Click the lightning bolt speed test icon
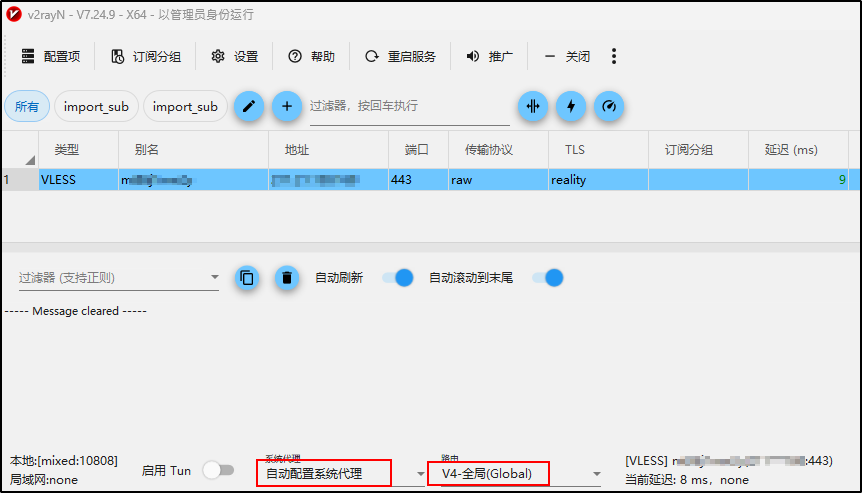This screenshot has width=862, height=493. [x=571, y=106]
